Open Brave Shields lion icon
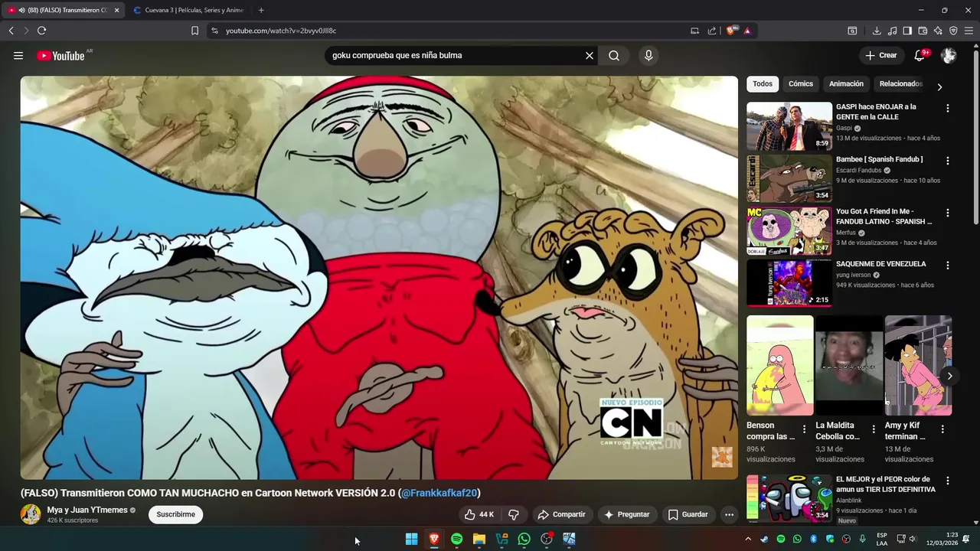This screenshot has height=551, width=980. (x=730, y=31)
